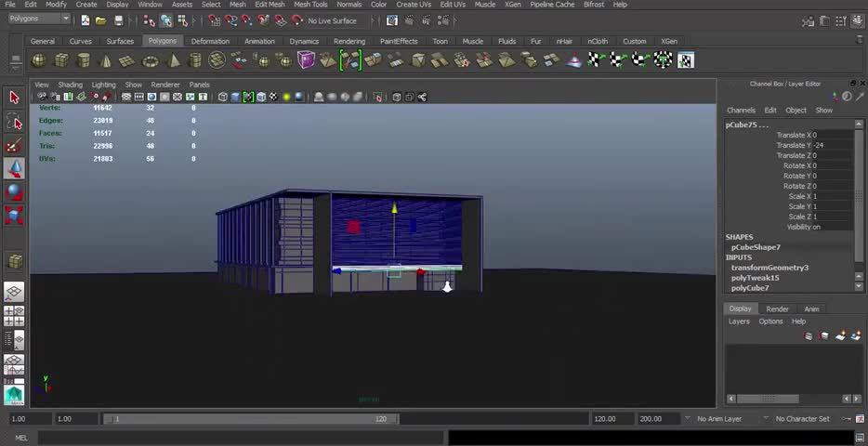Viewport: 868px width, 446px height.
Task: Create a polygon pyramid from the shelf
Action: point(173,60)
